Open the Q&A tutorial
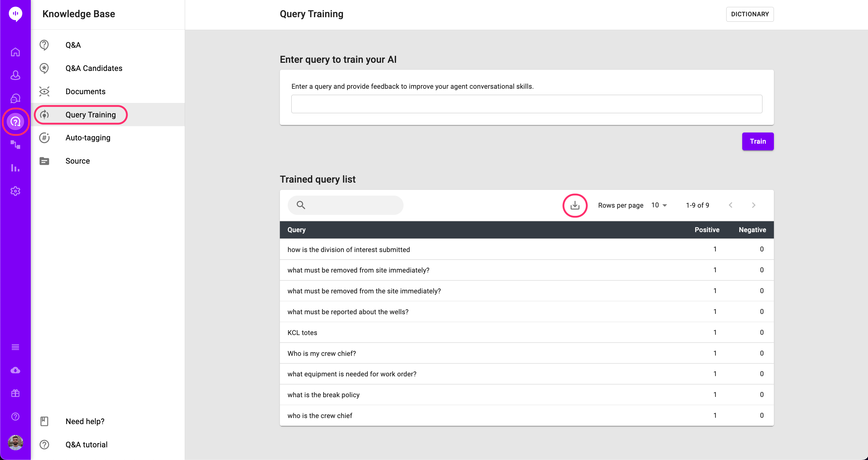This screenshot has height=460, width=868. point(86,445)
